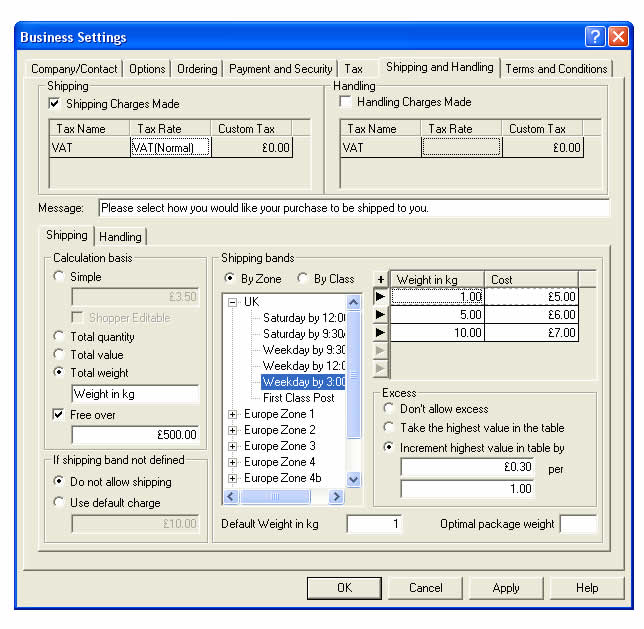Screen dimensions: 644x629
Task: Collapse the UK tree node
Action: [x=232, y=302]
